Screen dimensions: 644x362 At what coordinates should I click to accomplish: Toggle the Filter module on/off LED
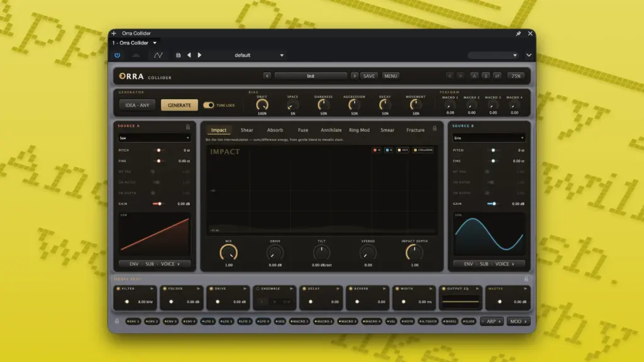(119, 288)
